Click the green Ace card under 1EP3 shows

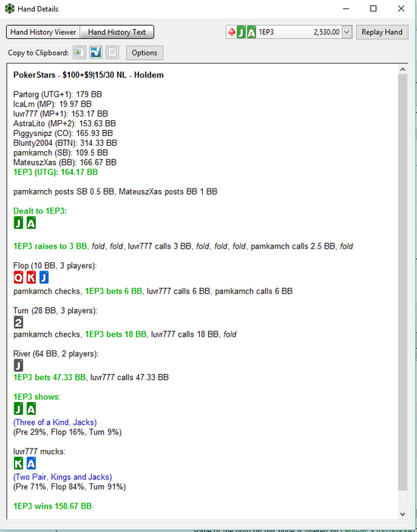(31, 409)
